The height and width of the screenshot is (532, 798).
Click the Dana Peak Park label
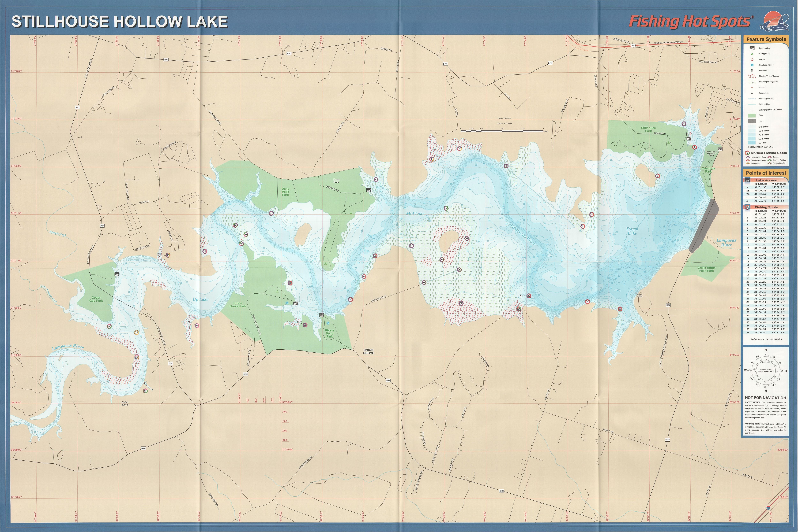point(285,192)
